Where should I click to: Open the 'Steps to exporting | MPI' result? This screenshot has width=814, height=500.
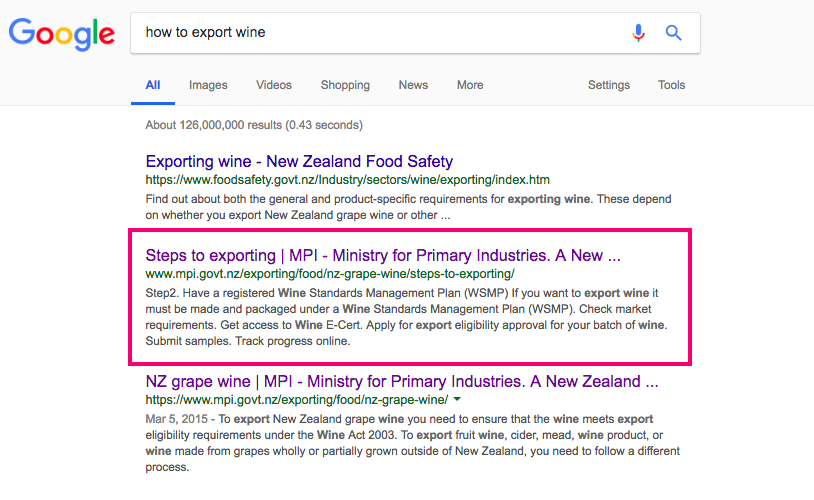click(x=383, y=255)
